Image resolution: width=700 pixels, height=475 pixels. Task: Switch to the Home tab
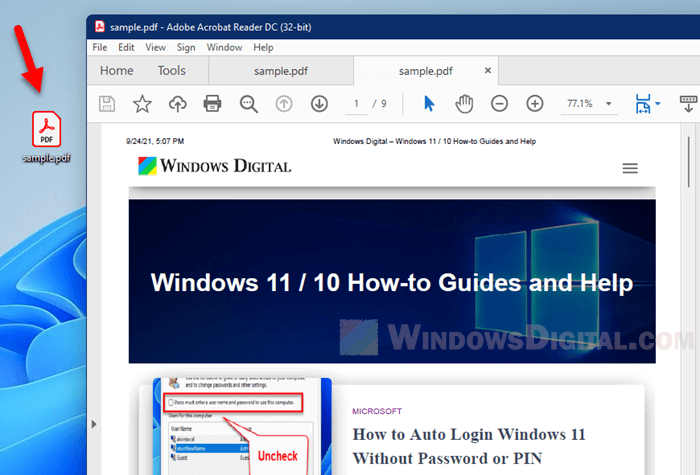click(x=117, y=71)
